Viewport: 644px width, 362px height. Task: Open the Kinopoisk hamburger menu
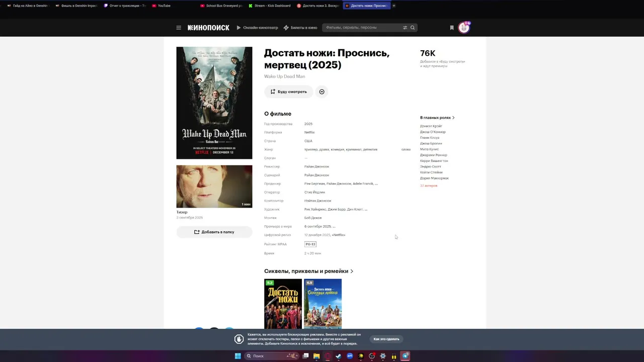[x=179, y=28]
